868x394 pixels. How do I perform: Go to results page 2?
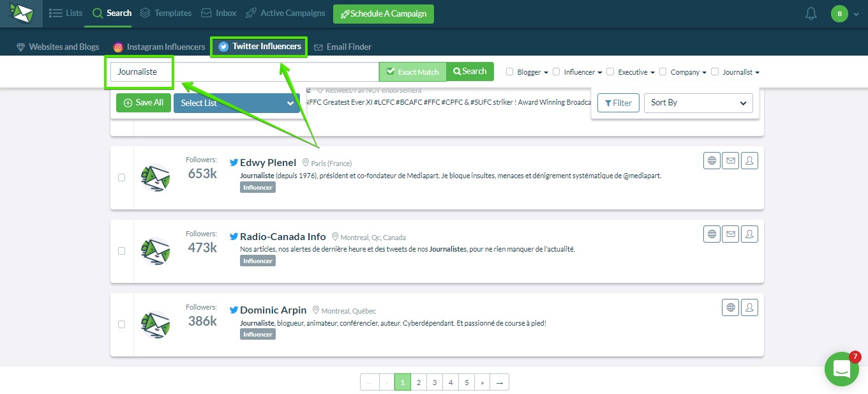(419, 383)
